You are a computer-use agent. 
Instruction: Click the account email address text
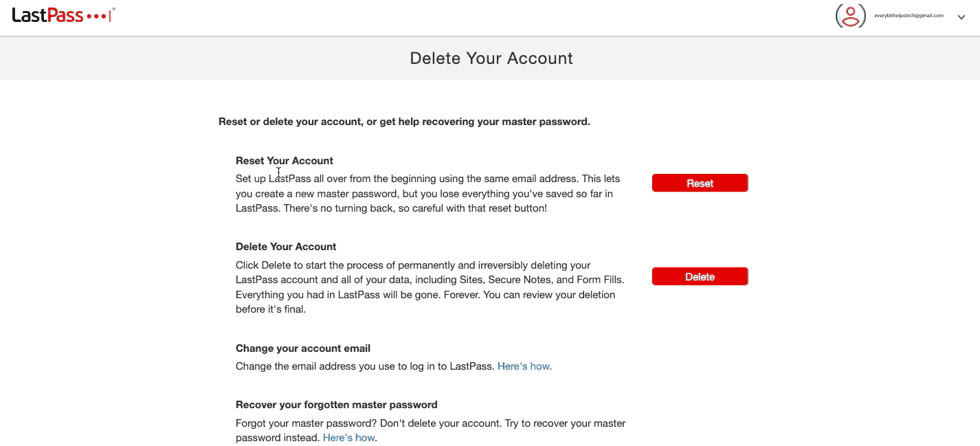tap(909, 15)
